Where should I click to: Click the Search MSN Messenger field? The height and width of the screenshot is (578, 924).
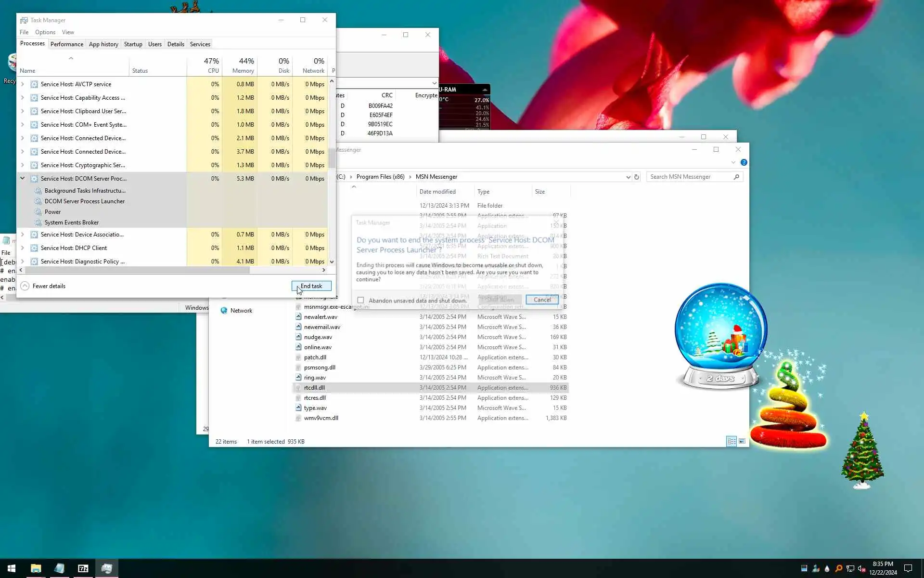[x=690, y=177]
